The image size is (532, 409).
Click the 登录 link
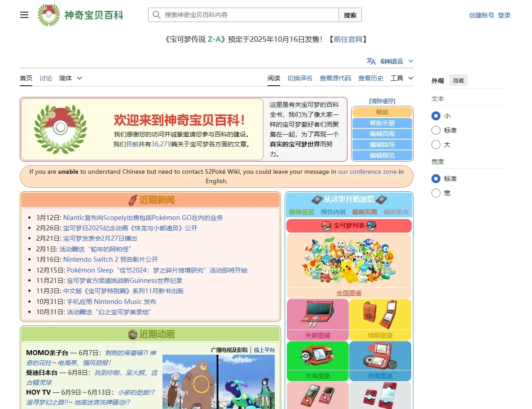pyautogui.click(x=504, y=15)
